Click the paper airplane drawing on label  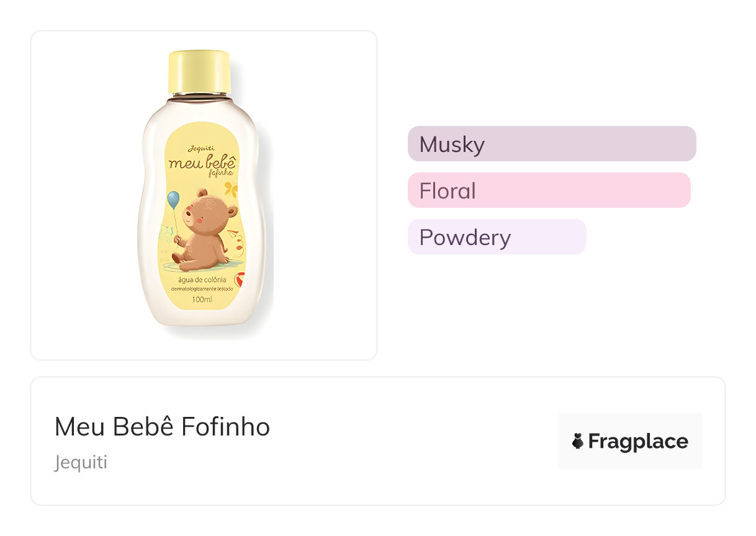232,234
